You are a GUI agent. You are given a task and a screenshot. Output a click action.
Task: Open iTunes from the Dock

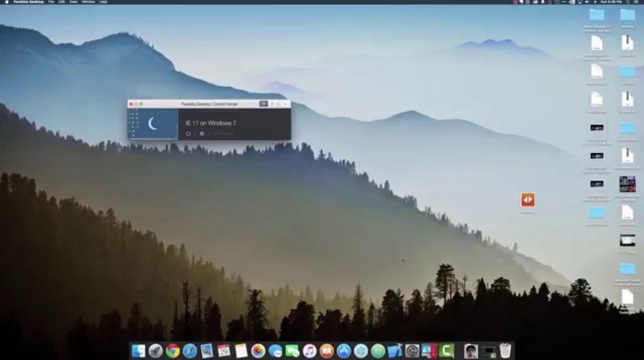tap(309, 351)
